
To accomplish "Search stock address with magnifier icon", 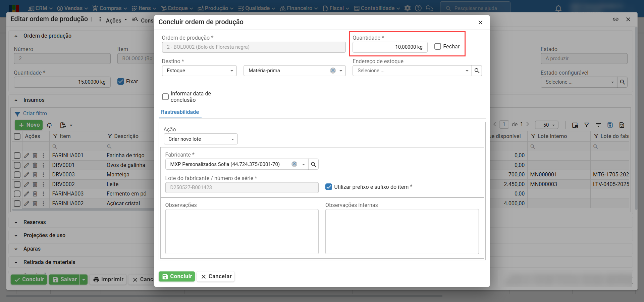I will [477, 71].
